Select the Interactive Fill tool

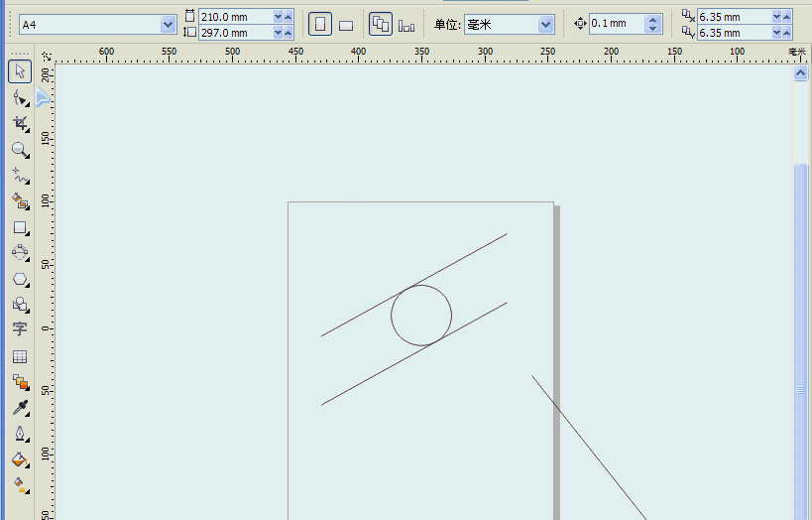[x=20, y=485]
